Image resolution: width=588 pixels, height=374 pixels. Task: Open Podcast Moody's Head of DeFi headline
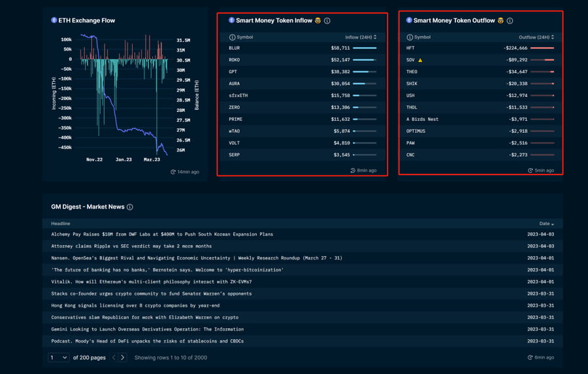coord(148,341)
